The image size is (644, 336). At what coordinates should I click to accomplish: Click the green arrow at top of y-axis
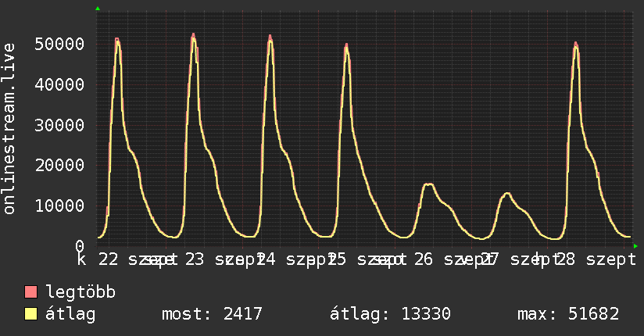tap(98, 9)
